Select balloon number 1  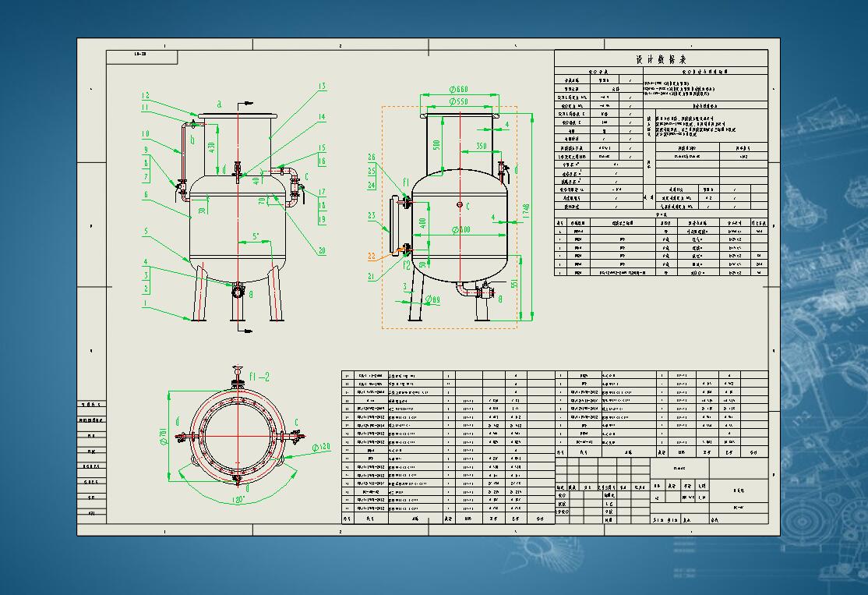pos(146,303)
